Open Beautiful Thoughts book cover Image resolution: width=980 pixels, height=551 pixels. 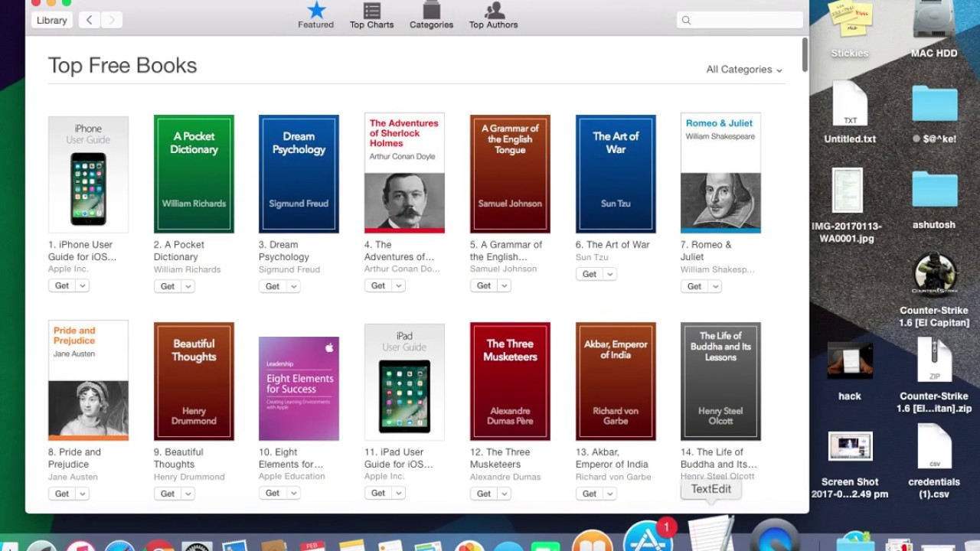pos(194,381)
